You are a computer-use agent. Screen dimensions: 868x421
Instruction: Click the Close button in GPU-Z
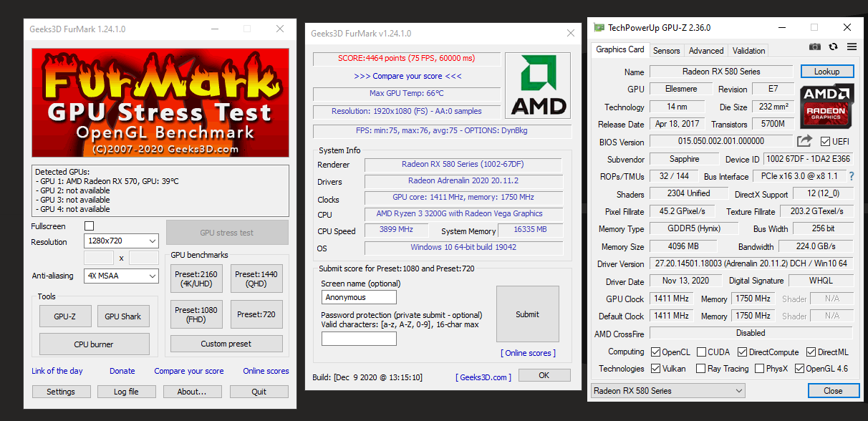tap(833, 391)
